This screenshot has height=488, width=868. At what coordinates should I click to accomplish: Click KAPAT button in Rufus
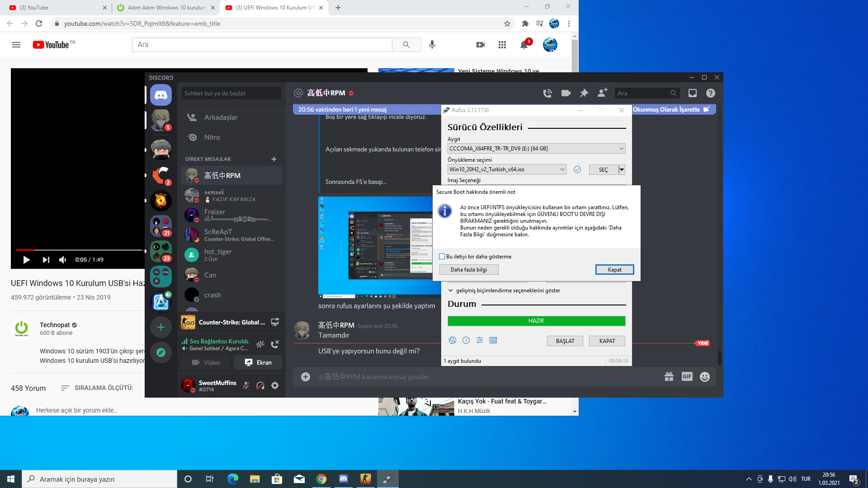click(x=607, y=341)
